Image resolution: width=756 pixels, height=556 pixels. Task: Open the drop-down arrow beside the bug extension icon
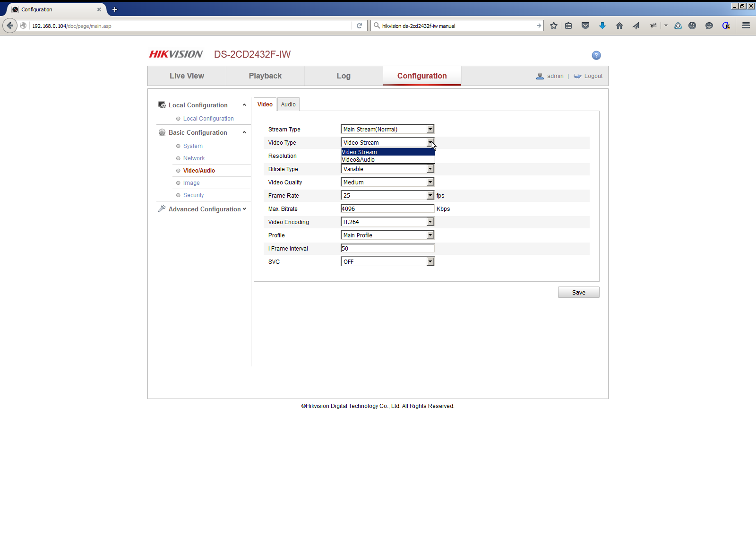coord(666,26)
